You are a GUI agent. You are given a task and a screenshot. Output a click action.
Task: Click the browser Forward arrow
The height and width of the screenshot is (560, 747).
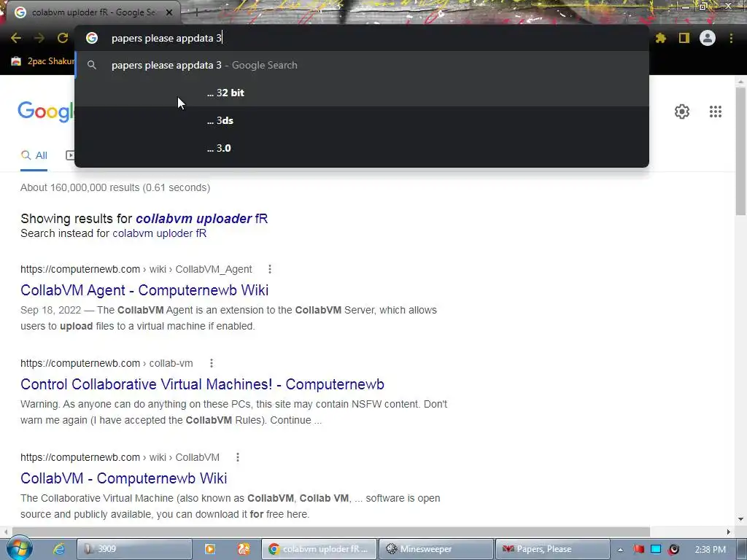[x=39, y=38]
